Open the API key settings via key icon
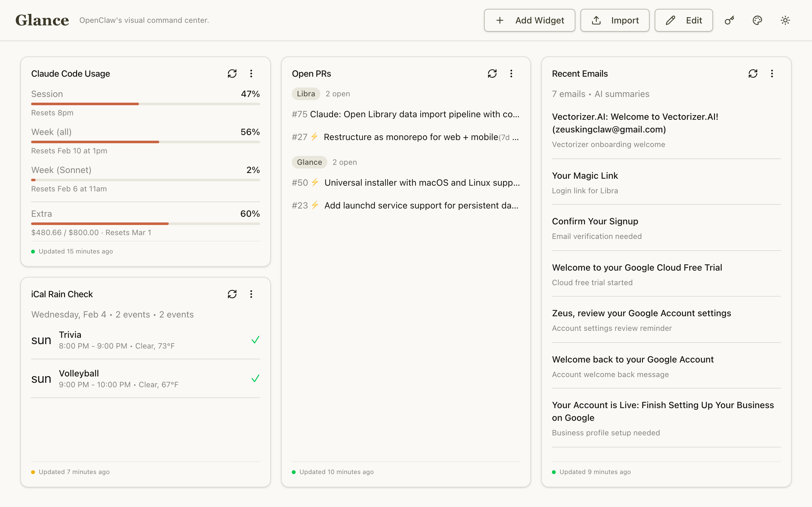Viewport: 812px width, 507px height. pyautogui.click(x=730, y=20)
